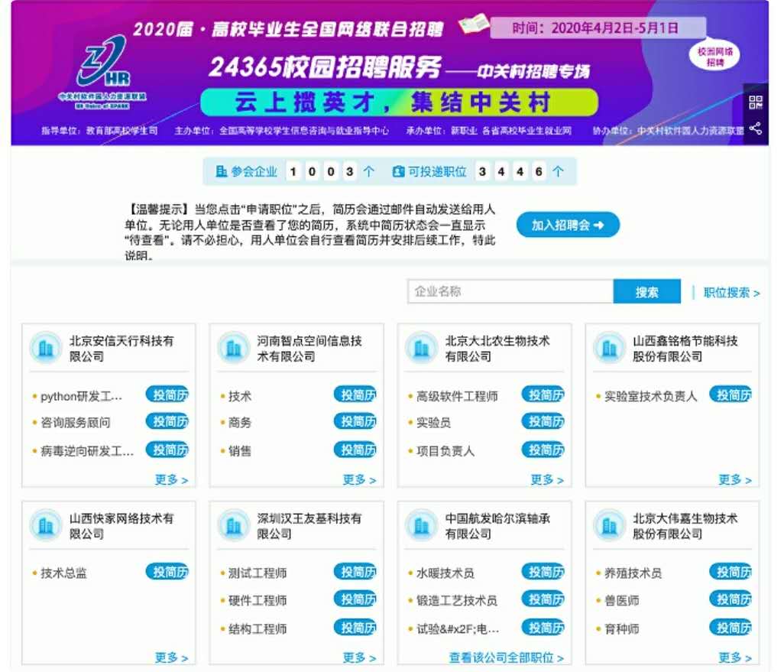
Task: Click the briefcase icon beside 可投递职位
Action: point(399,171)
